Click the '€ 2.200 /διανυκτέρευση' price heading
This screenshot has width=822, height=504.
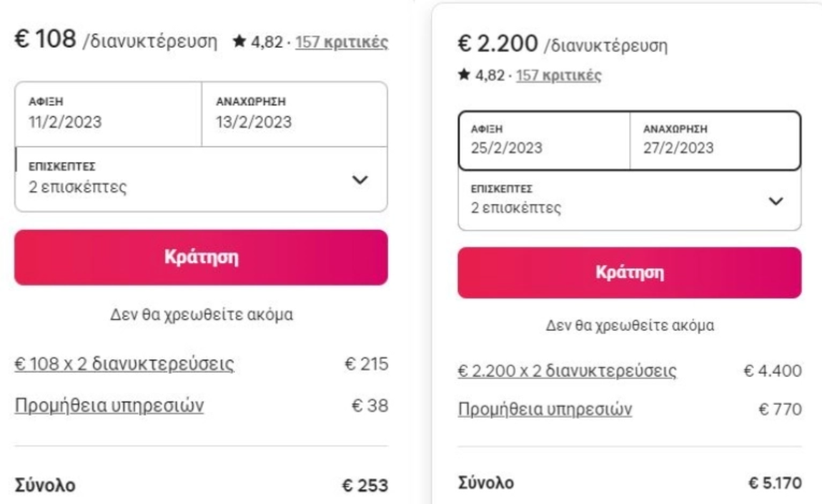[563, 46]
